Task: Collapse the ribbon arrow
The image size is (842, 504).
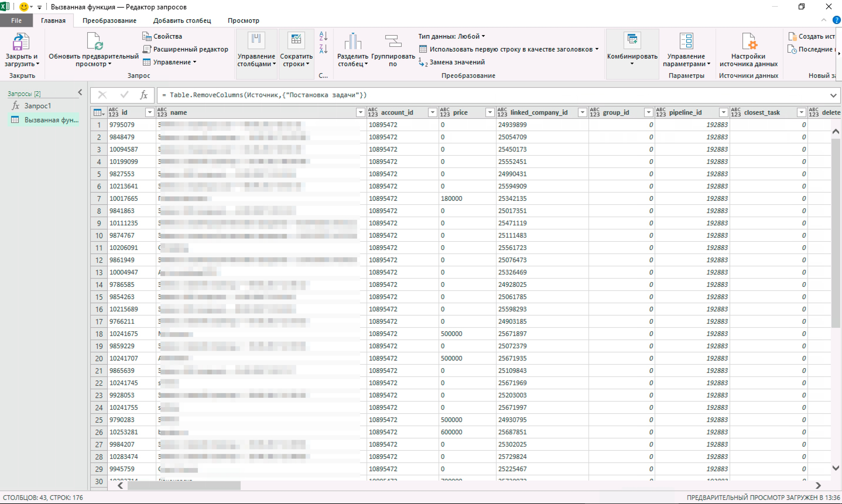Action: click(824, 20)
